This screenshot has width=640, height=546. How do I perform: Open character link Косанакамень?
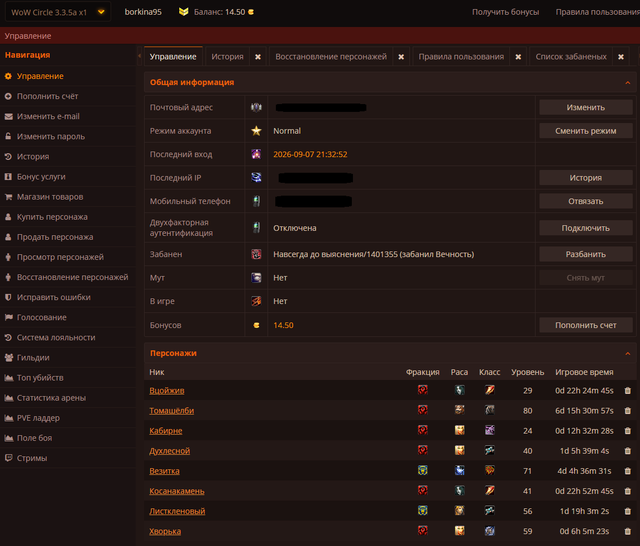(x=177, y=491)
